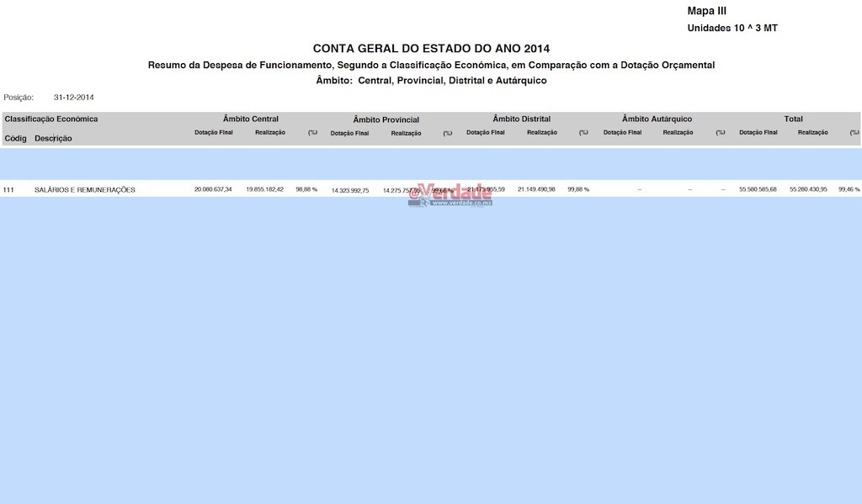Select the date 31-12-2014

click(74, 98)
